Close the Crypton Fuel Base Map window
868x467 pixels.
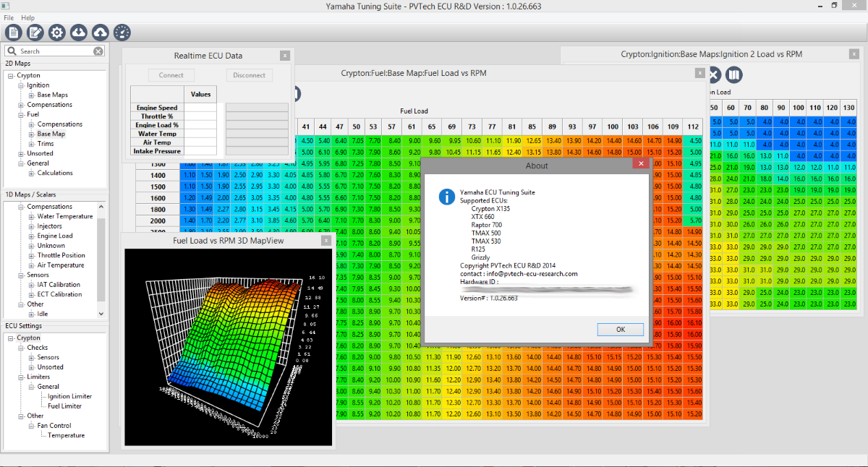click(x=699, y=72)
